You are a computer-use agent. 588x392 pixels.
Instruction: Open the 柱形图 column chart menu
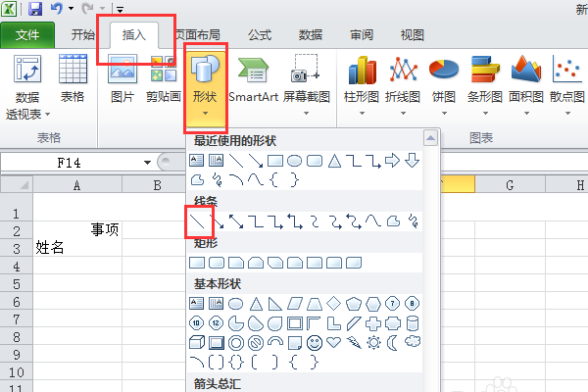pyautogui.click(x=362, y=85)
